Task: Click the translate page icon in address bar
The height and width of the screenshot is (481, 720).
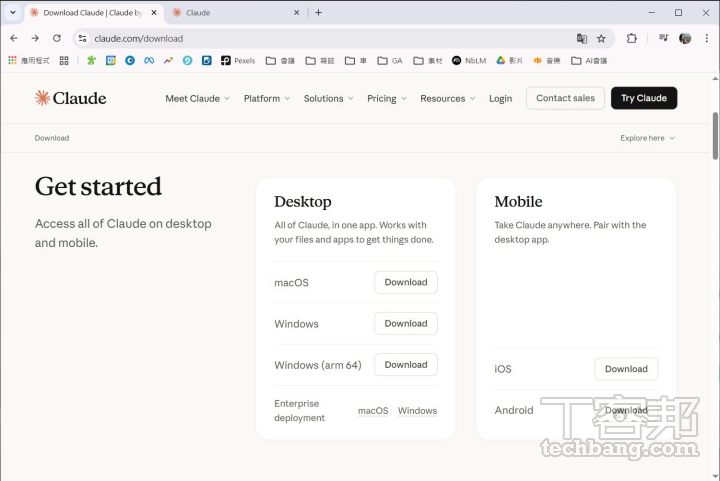Action: [582, 39]
